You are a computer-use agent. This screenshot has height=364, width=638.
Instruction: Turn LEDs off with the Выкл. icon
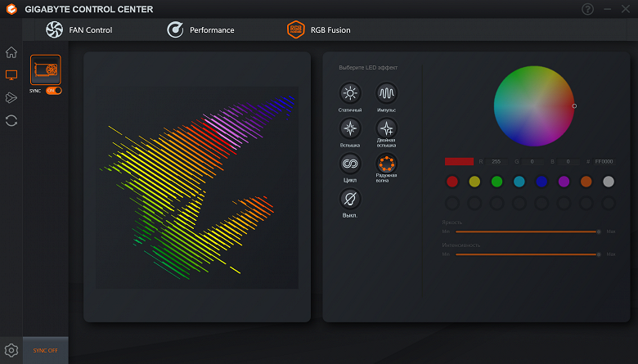pyautogui.click(x=350, y=199)
